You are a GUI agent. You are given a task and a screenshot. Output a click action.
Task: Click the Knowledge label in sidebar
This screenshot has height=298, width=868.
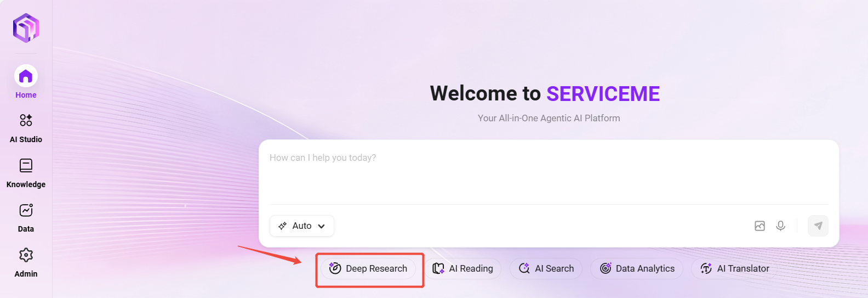click(x=26, y=184)
